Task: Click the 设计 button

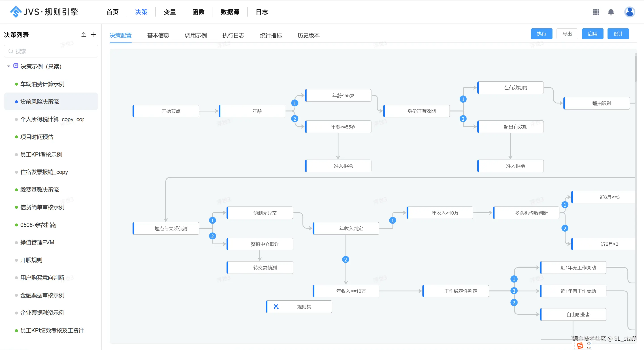Action: pyautogui.click(x=618, y=34)
